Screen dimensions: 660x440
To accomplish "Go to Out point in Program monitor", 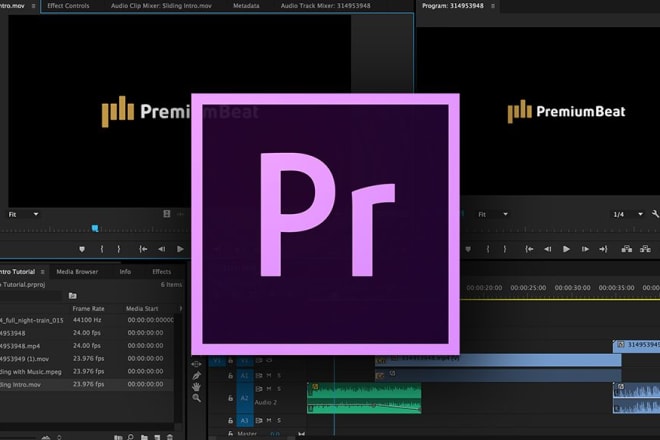I will coord(604,249).
